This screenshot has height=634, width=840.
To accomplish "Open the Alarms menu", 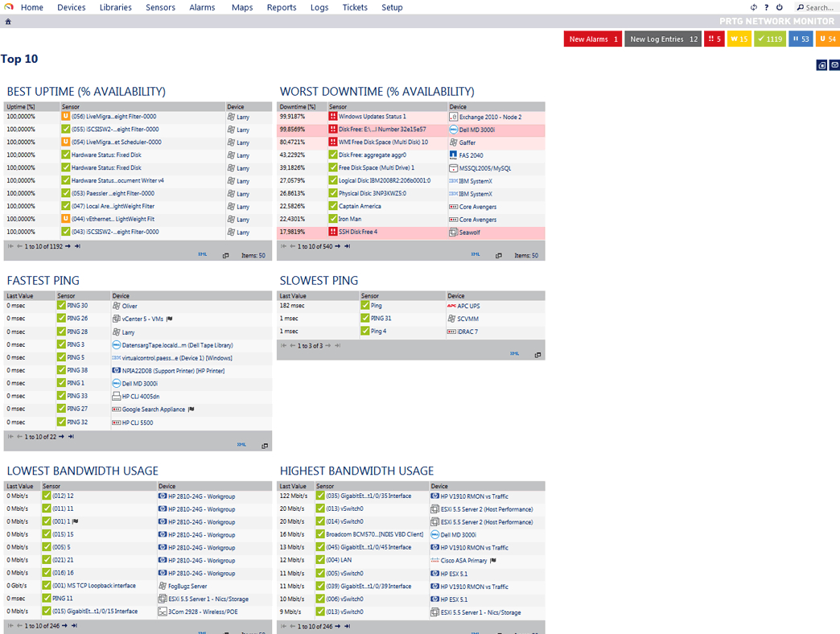I will (202, 7).
